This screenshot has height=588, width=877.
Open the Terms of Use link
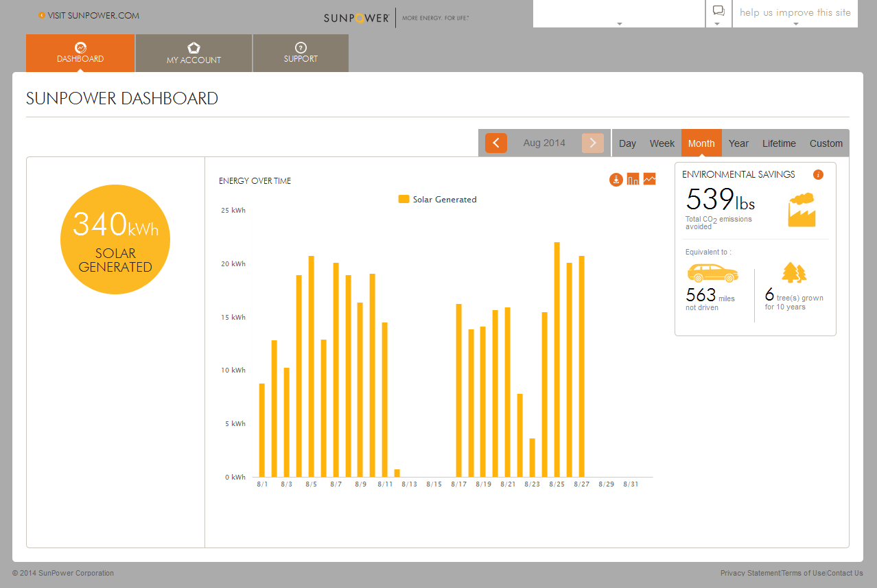[804, 573]
